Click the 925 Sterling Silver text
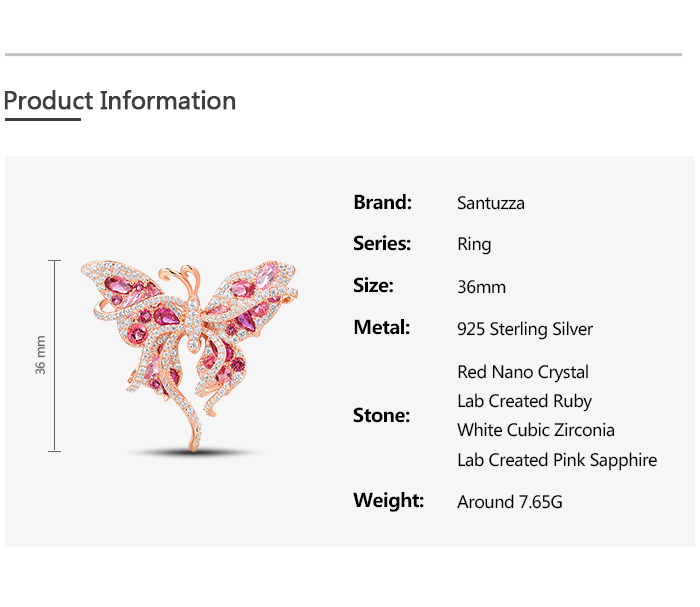The height and width of the screenshot is (607, 700). pos(524,329)
